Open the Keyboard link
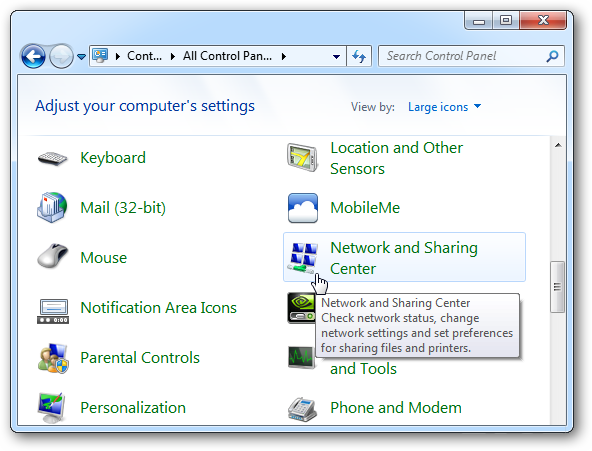This screenshot has height=451, width=592. pos(113,158)
